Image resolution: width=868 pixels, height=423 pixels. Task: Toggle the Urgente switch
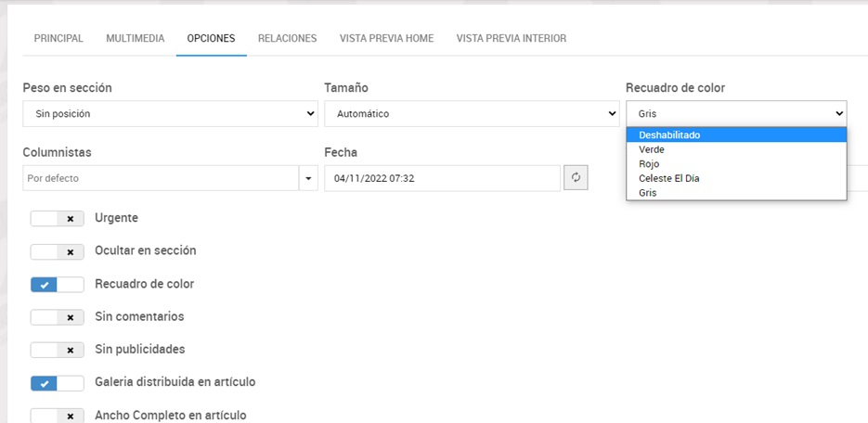57,218
